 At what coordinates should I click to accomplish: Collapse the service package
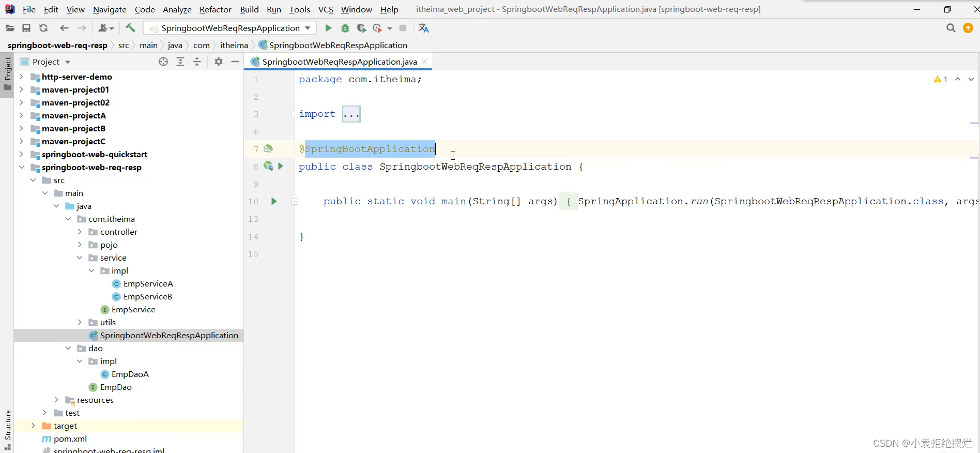80,258
